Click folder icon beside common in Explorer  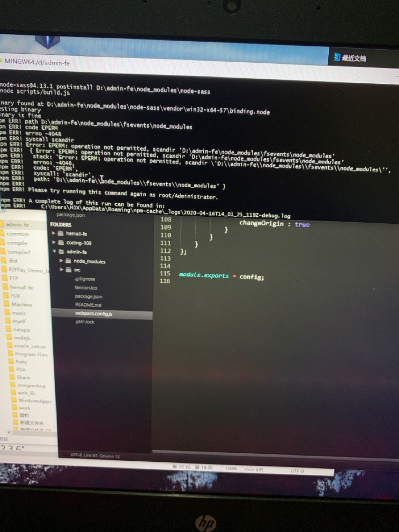pyautogui.click(x=2, y=234)
